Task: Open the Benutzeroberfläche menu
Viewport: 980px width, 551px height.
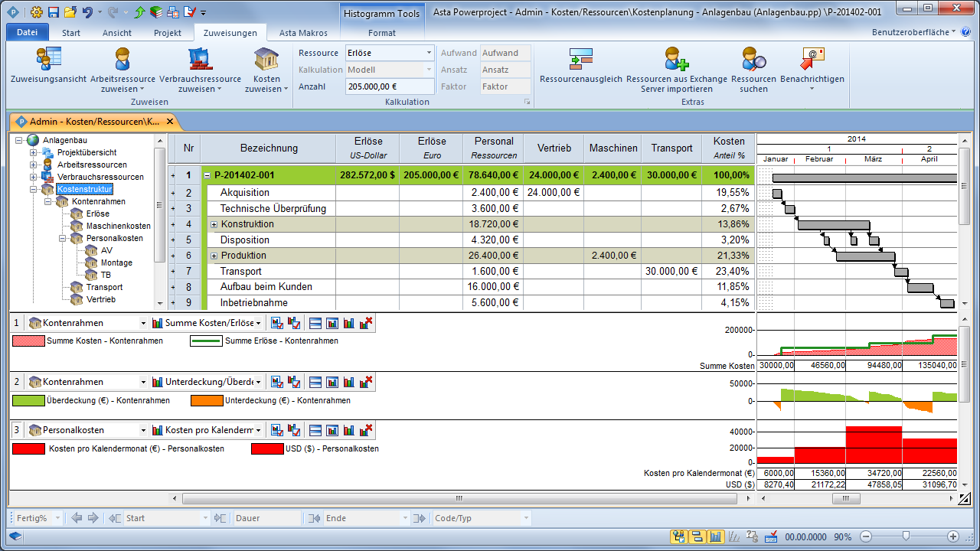Action: point(914,32)
